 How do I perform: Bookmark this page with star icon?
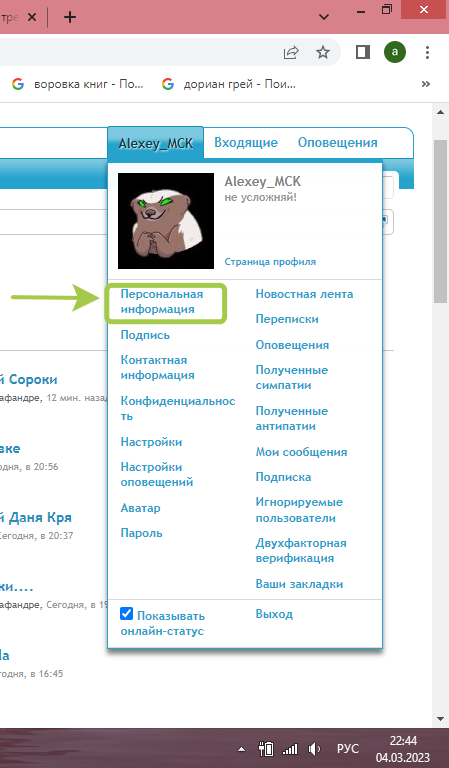(323, 52)
